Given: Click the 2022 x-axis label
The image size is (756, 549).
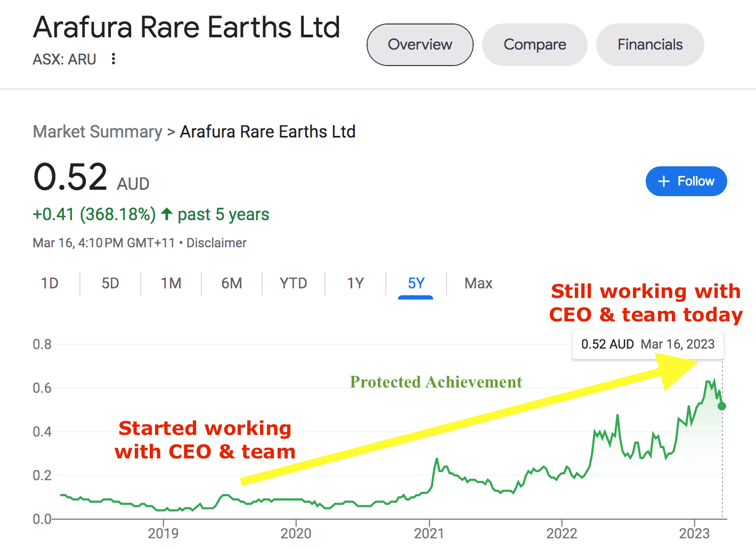Looking at the screenshot, I should [562, 533].
